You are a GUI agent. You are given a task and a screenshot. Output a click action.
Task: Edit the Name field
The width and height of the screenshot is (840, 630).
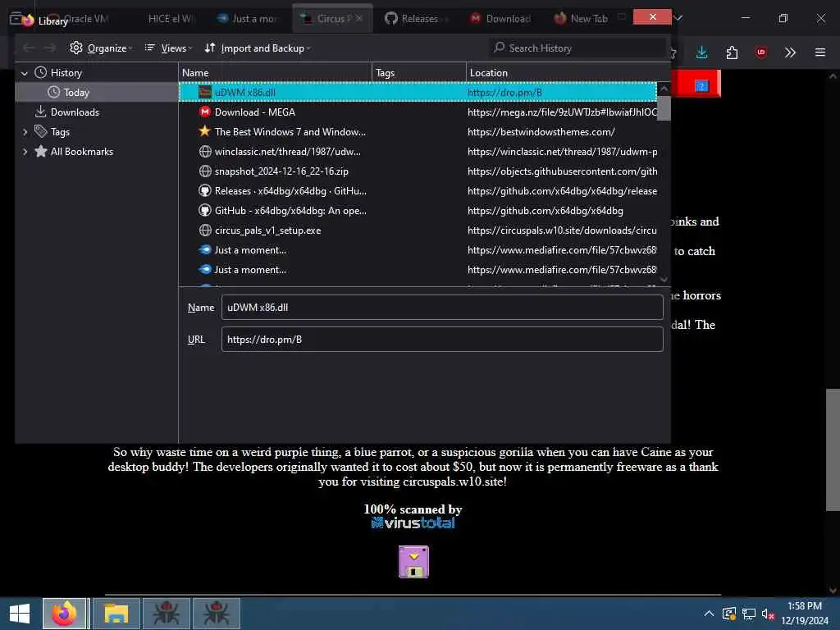click(x=442, y=308)
